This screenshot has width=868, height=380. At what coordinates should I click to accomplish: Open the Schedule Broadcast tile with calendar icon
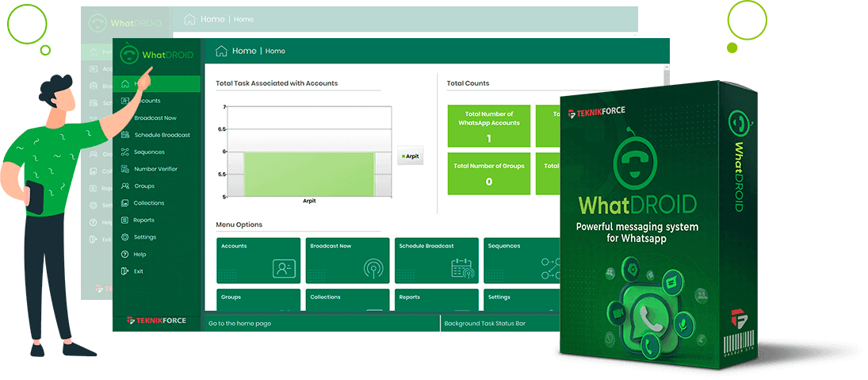click(436, 260)
